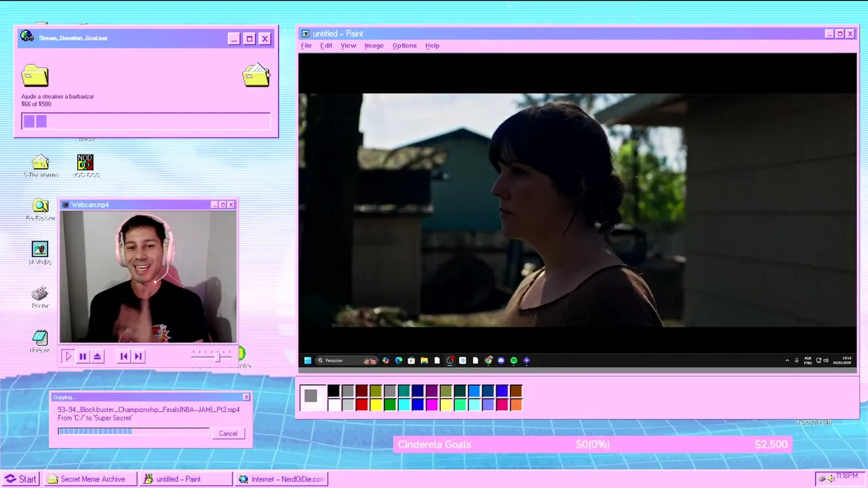This screenshot has height=488, width=868.
Task: Click the microphone tray icon in embedded taskbar
Action: pyautogui.click(x=797, y=361)
